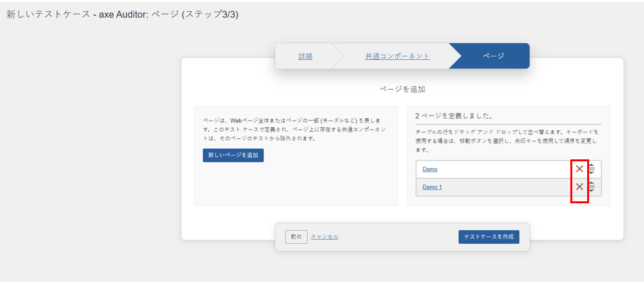Remove the Demo 1 page using red X
The width and height of the screenshot is (644, 282).
579,187
